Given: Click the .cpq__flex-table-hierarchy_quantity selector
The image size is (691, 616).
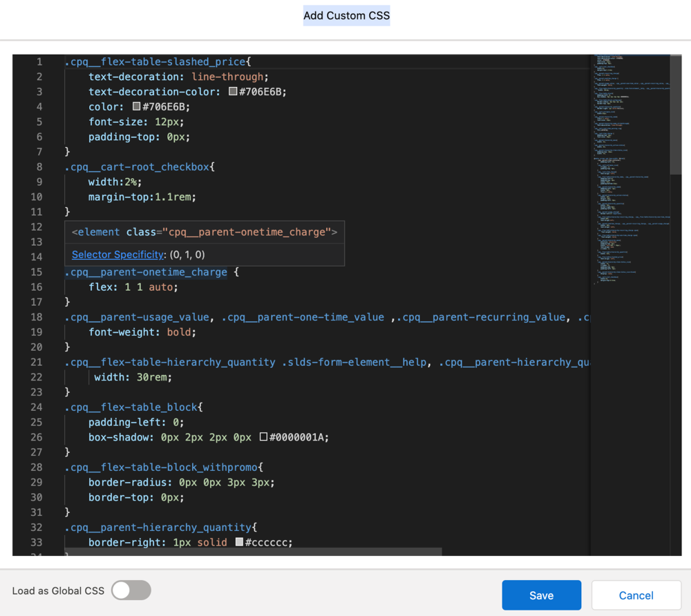Looking at the screenshot, I should tap(170, 362).
